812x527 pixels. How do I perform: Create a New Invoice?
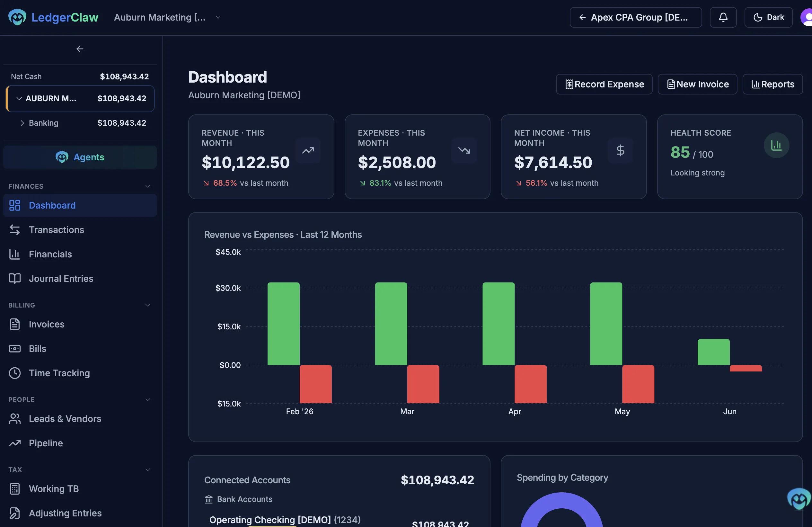click(697, 84)
